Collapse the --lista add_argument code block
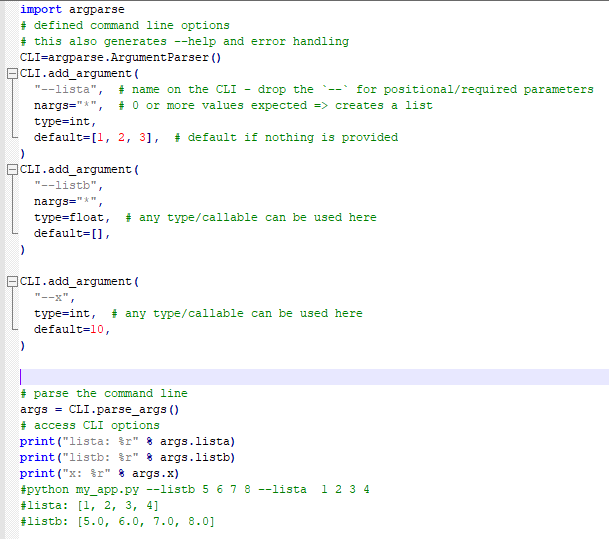 pyautogui.click(x=11, y=73)
